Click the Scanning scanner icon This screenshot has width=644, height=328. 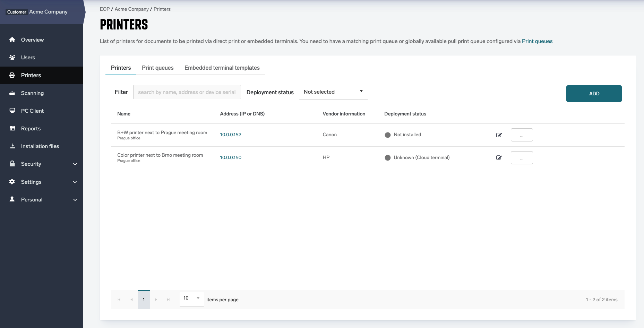[12, 93]
